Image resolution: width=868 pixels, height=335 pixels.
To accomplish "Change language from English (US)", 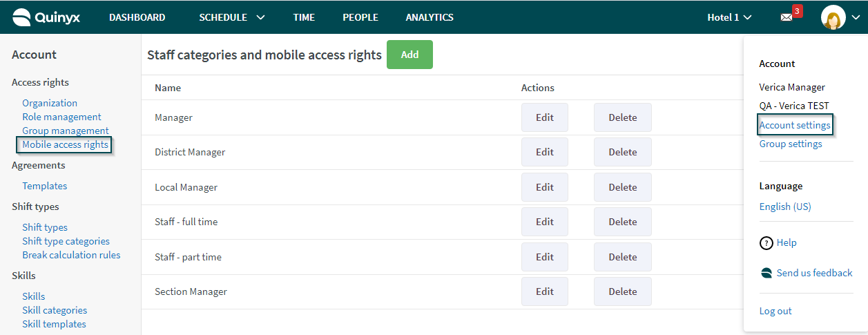I will pyautogui.click(x=785, y=207).
